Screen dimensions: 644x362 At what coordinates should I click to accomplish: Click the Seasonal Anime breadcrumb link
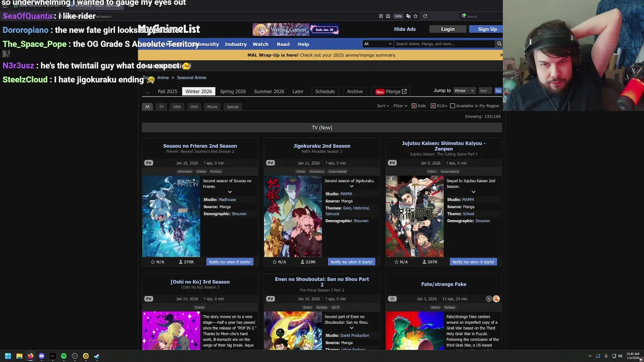coord(191,77)
